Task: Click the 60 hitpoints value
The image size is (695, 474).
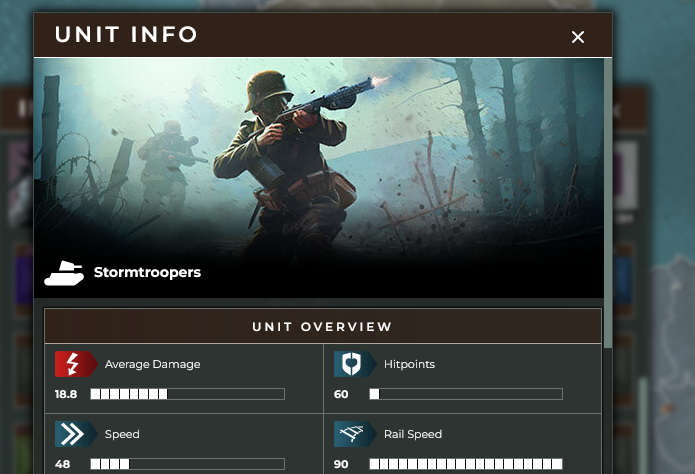Action: [341, 394]
